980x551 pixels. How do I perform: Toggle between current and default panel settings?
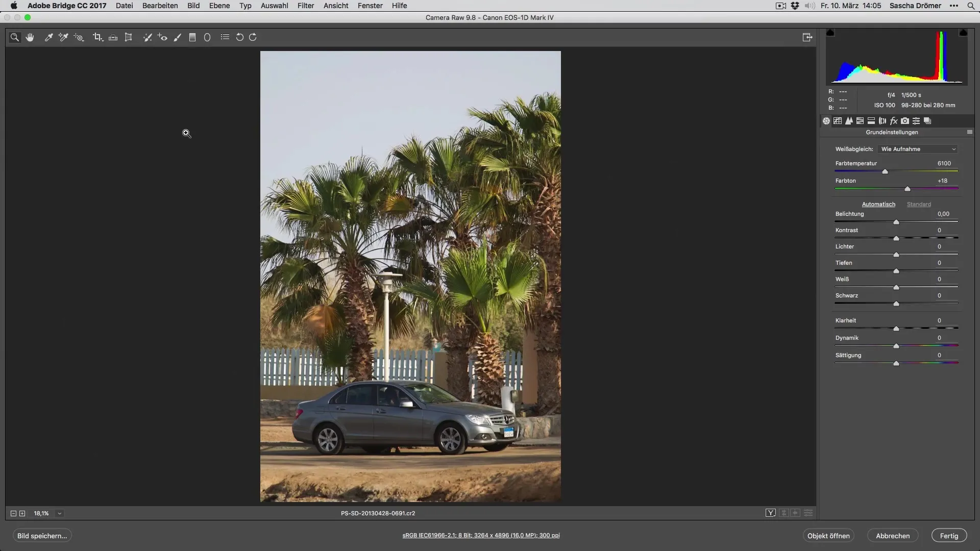(x=808, y=513)
